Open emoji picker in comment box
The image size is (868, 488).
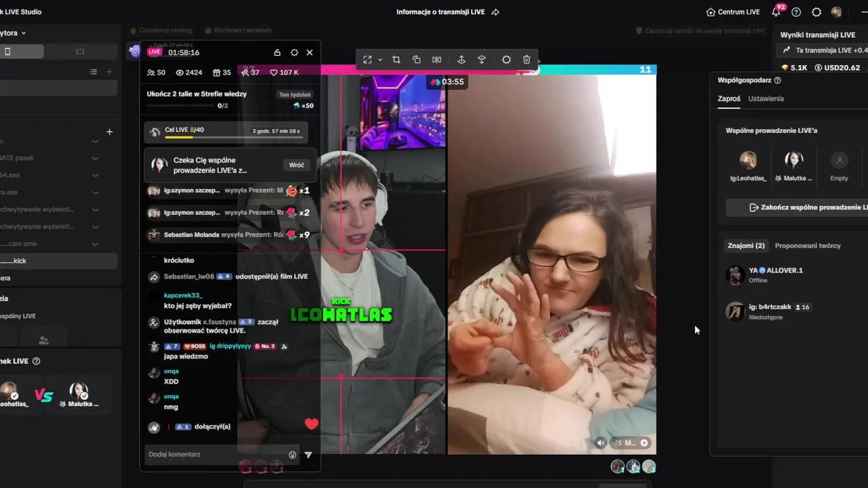point(292,455)
